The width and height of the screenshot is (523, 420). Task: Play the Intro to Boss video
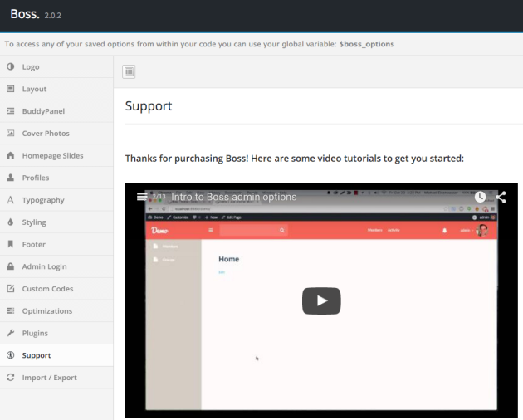(x=321, y=301)
